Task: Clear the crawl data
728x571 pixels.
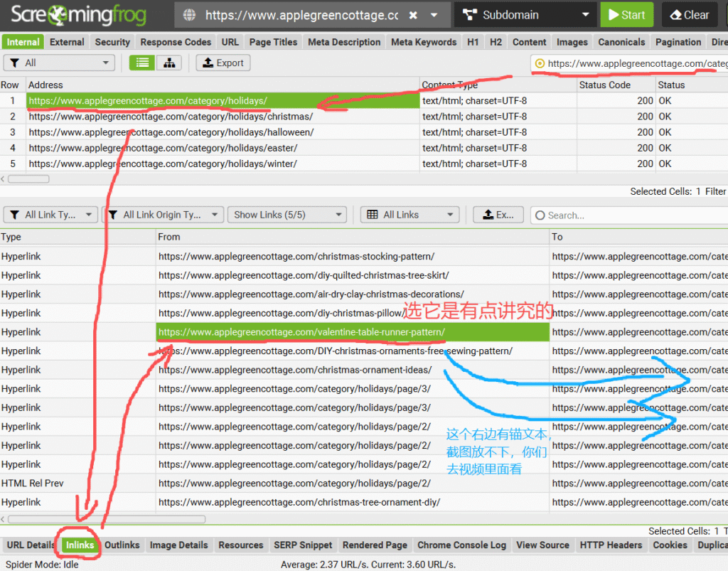Action: pyautogui.click(x=690, y=15)
